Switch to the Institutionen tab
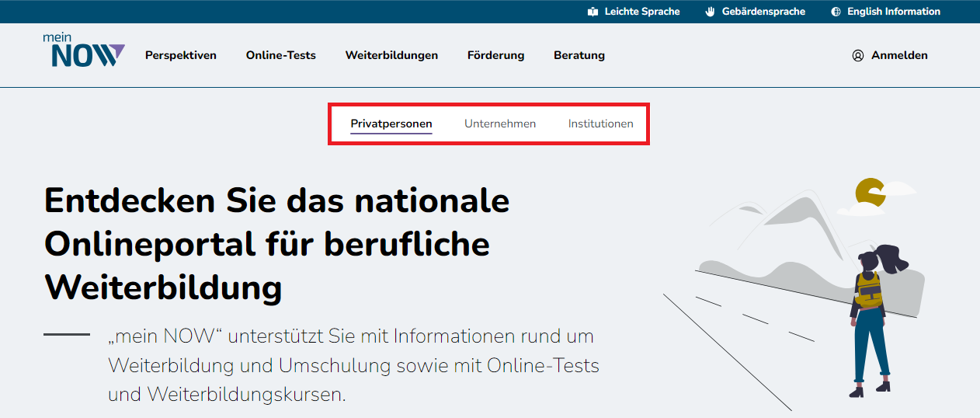This screenshot has height=418, width=980. 600,124
